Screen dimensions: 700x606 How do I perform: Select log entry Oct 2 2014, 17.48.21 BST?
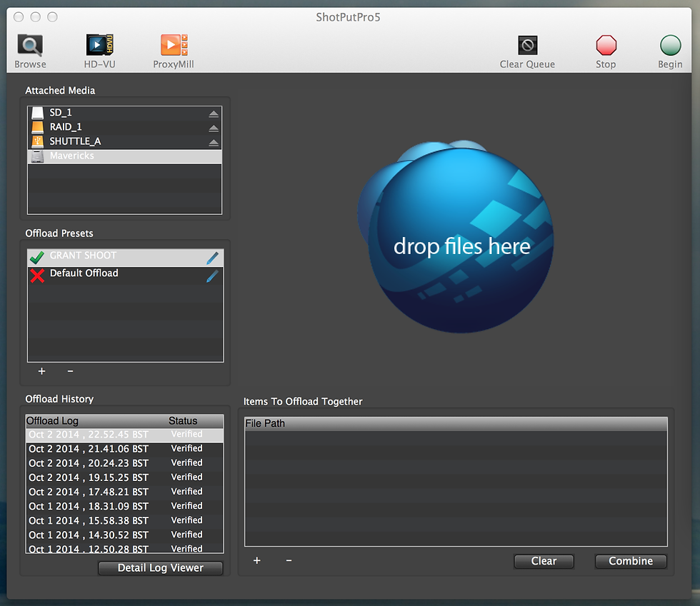[124, 492]
